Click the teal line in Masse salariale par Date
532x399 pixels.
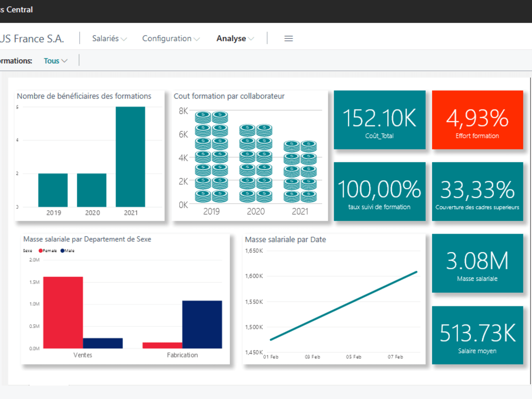(x=343, y=306)
